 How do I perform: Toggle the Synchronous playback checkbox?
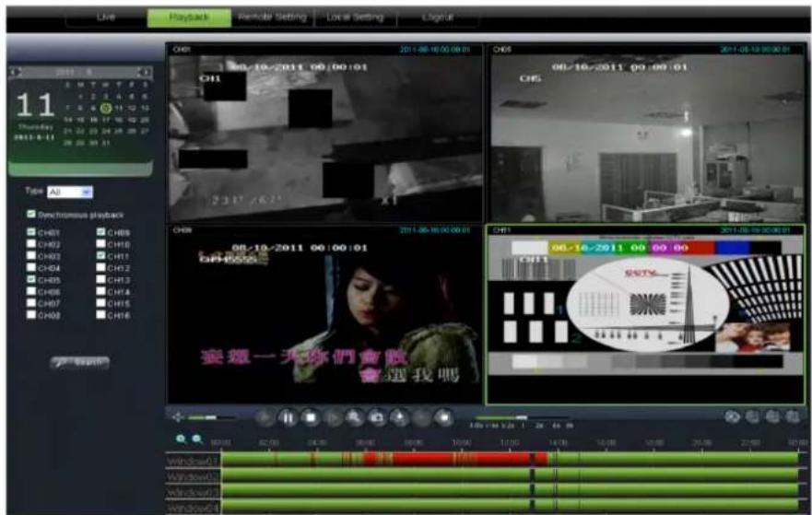(31, 215)
